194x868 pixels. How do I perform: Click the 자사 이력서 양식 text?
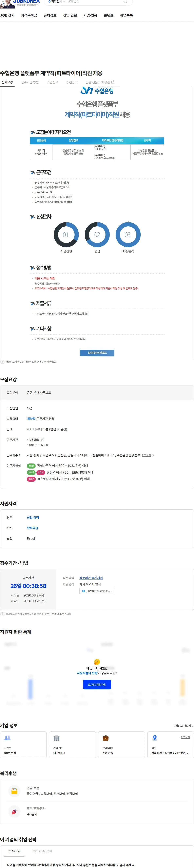pyautogui.click(x=90, y=584)
